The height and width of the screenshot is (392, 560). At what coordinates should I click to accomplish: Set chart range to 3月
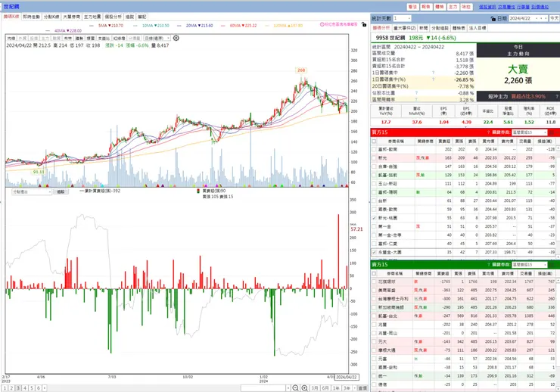[315, 388]
